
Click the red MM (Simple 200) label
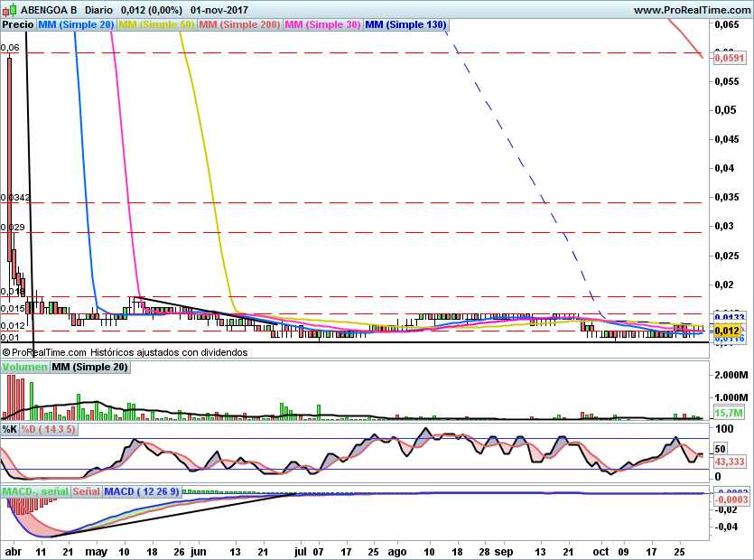(239, 25)
